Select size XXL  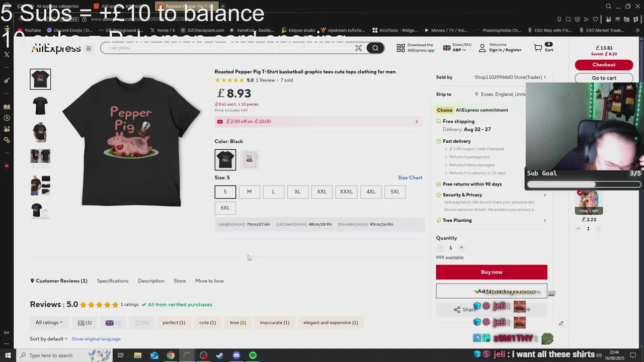[321, 192]
